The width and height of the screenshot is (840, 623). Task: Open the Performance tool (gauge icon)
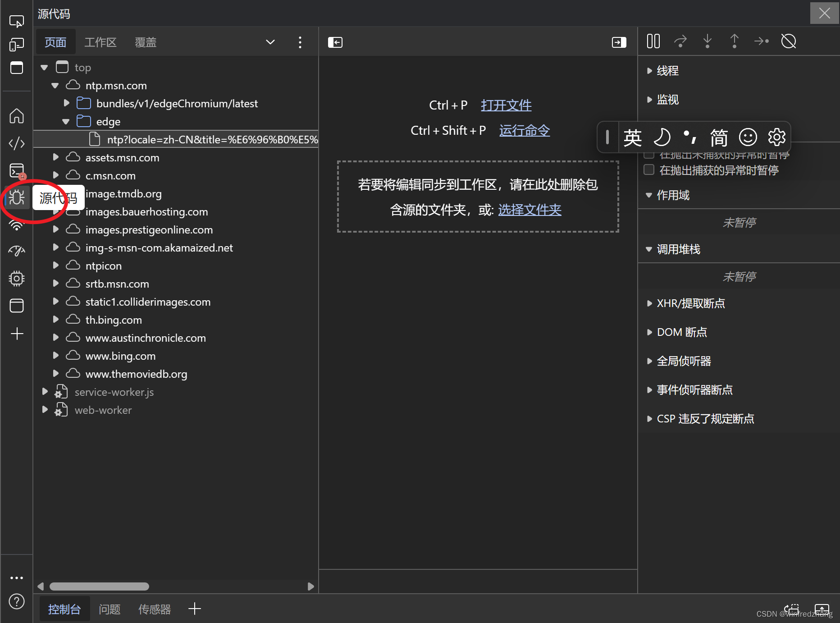point(17,251)
